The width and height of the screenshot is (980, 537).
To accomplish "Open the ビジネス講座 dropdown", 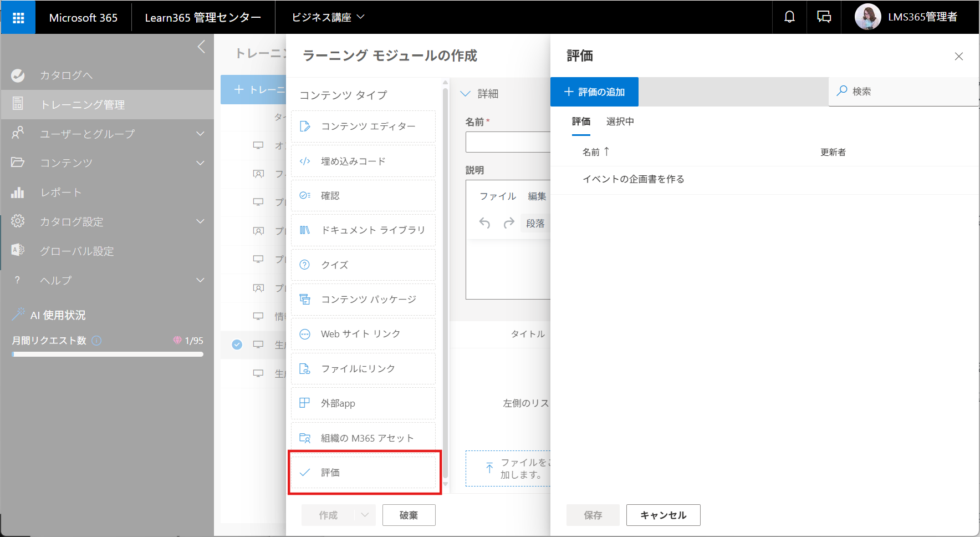I will pos(328,17).
